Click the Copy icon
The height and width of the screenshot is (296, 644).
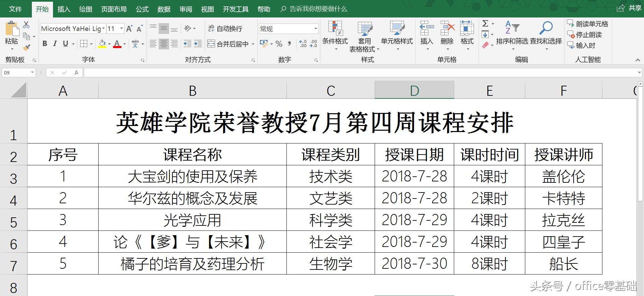(26, 36)
